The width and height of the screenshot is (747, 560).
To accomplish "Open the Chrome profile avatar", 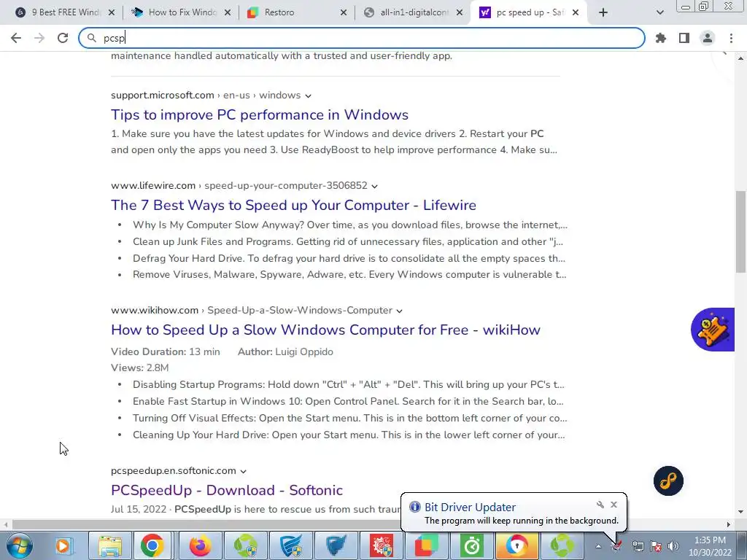I will point(708,38).
